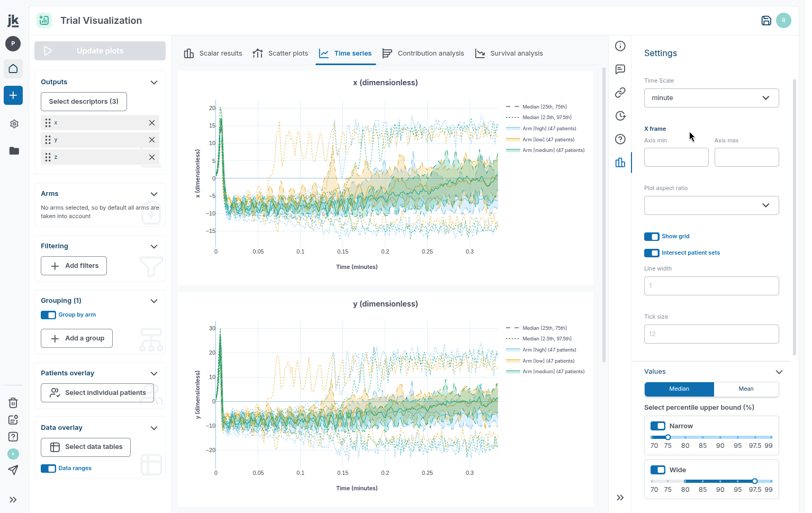Image resolution: width=812 pixels, height=513 pixels.
Task: Click the home icon in the left sidebar
Action: point(13,69)
